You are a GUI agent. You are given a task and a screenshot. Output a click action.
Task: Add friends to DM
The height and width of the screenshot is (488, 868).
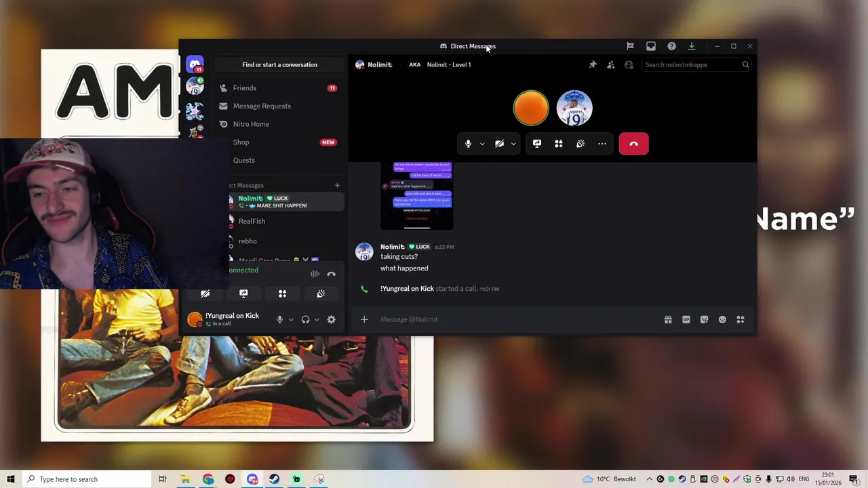(611, 64)
